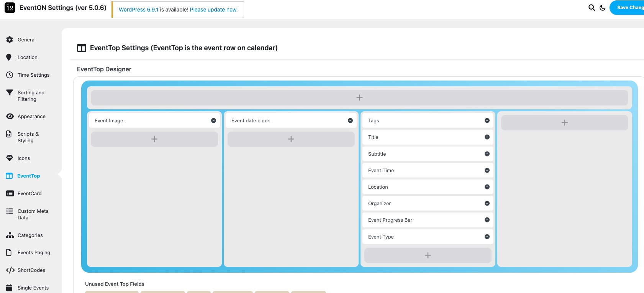Select the Event Progress Bar field

tap(390, 220)
